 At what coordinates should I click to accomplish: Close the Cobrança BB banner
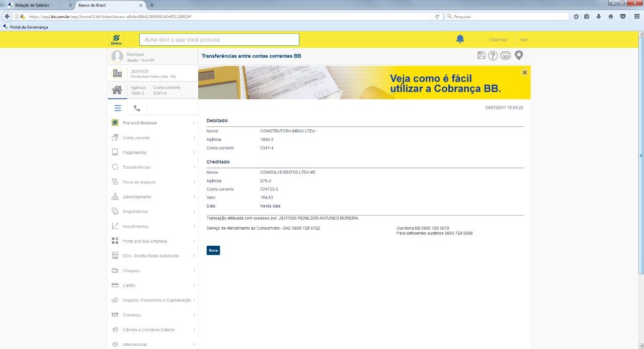pyautogui.click(x=525, y=73)
